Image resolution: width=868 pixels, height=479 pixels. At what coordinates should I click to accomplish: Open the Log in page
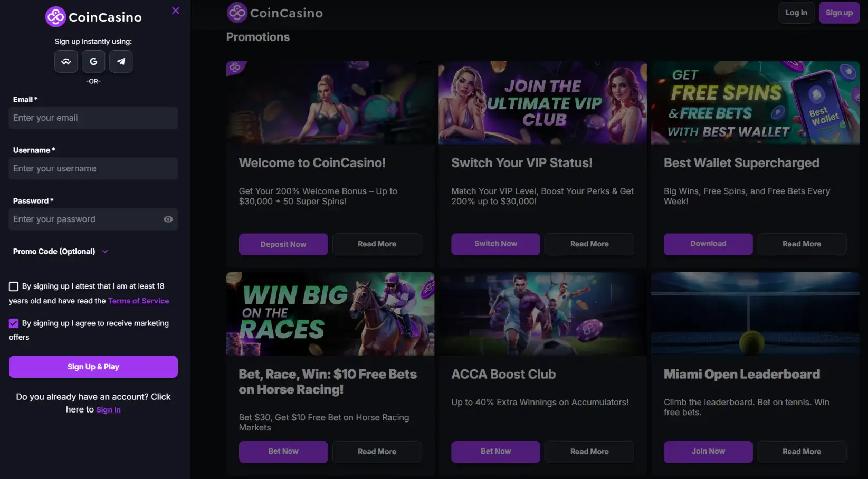796,12
